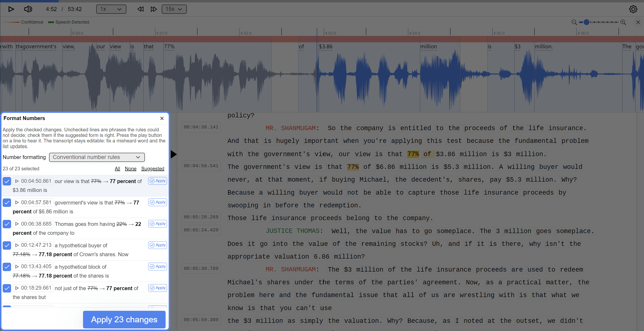This screenshot has height=331, width=644.
Task: Jump to transcript timestamp 00:04:38.141
Action: coord(201,127)
